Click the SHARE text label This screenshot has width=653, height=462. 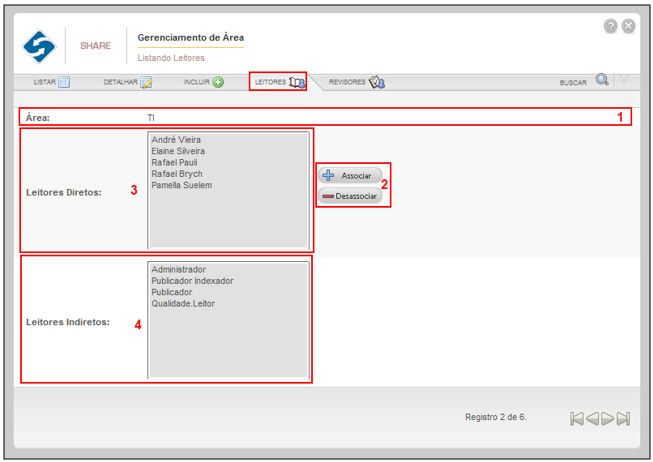click(x=95, y=46)
